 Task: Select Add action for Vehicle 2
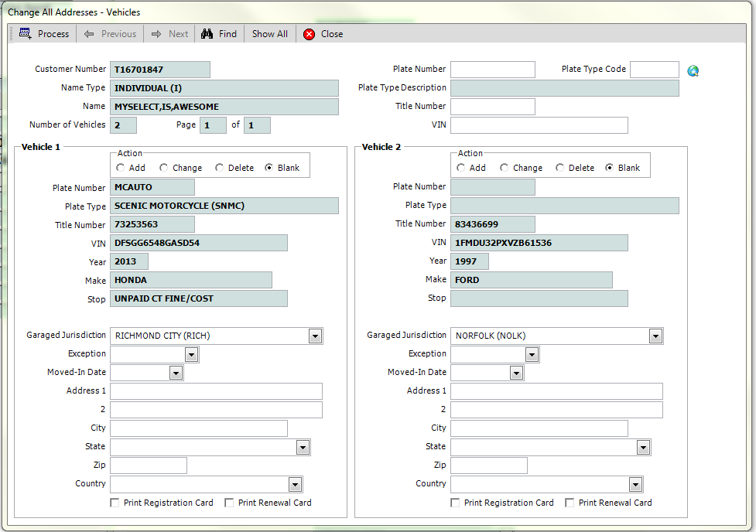point(461,168)
